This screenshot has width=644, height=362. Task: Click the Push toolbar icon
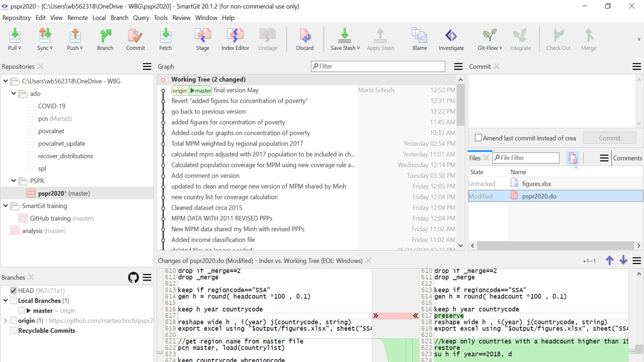75,35
